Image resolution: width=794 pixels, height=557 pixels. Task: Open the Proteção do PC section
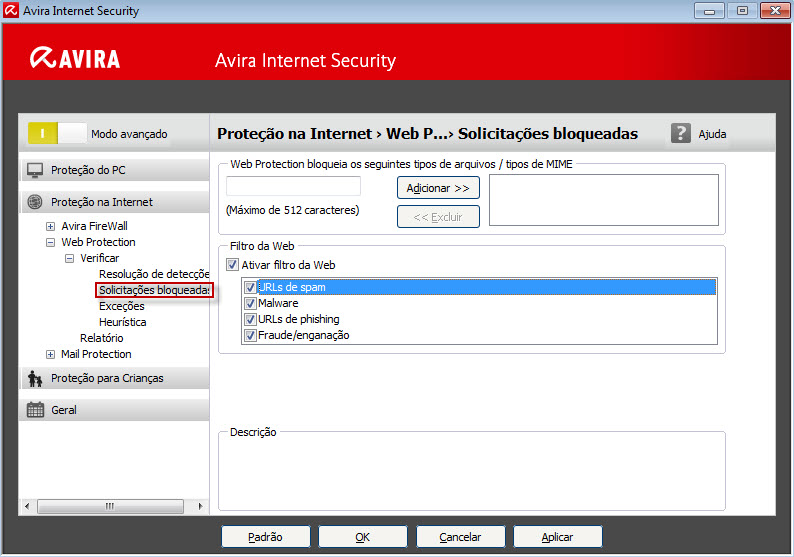pyautogui.click(x=115, y=170)
